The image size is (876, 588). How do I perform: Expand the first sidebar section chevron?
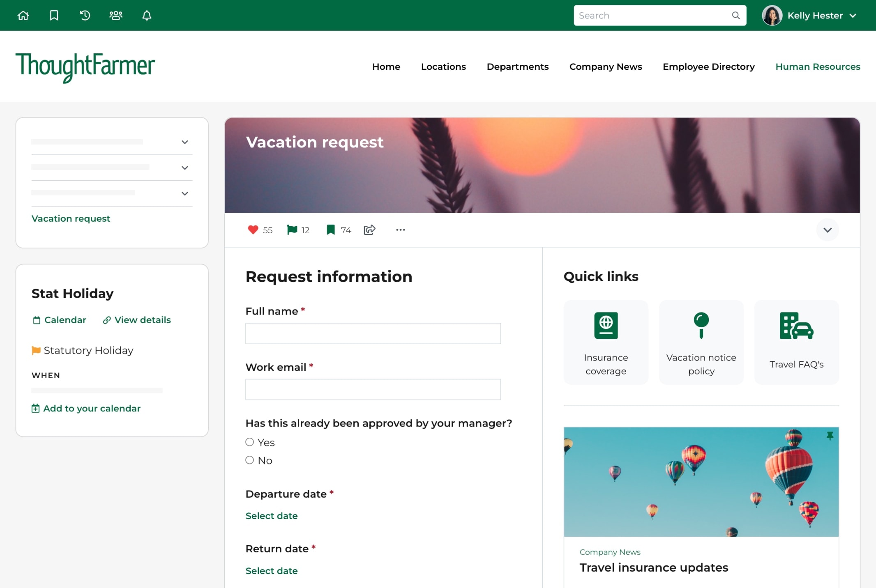[x=185, y=142]
